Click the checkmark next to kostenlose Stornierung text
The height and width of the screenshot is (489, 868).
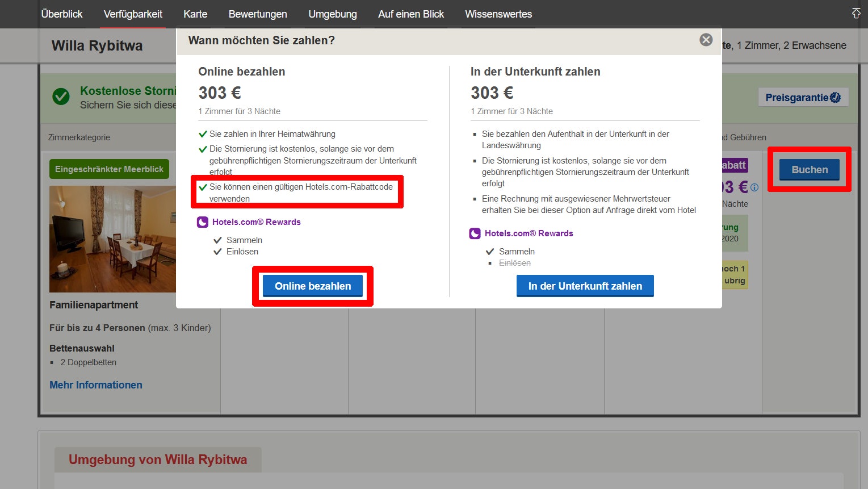click(x=61, y=97)
